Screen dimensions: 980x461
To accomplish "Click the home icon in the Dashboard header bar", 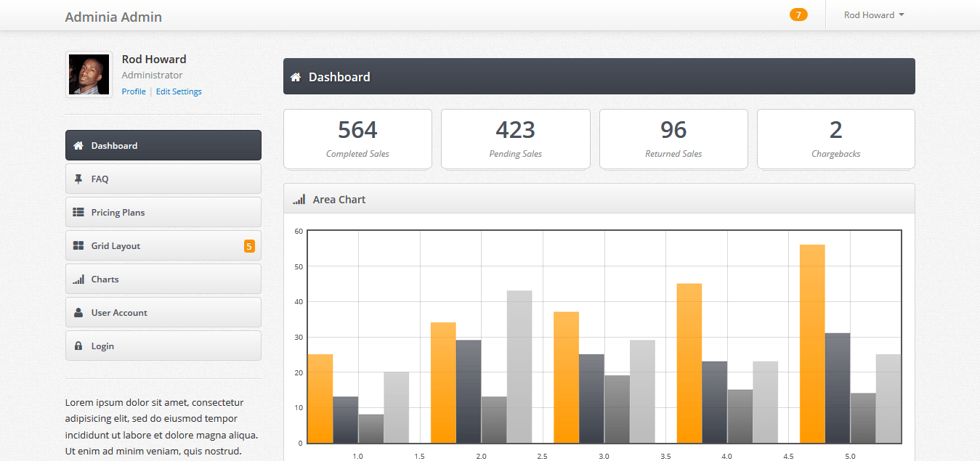I will pyautogui.click(x=296, y=77).
